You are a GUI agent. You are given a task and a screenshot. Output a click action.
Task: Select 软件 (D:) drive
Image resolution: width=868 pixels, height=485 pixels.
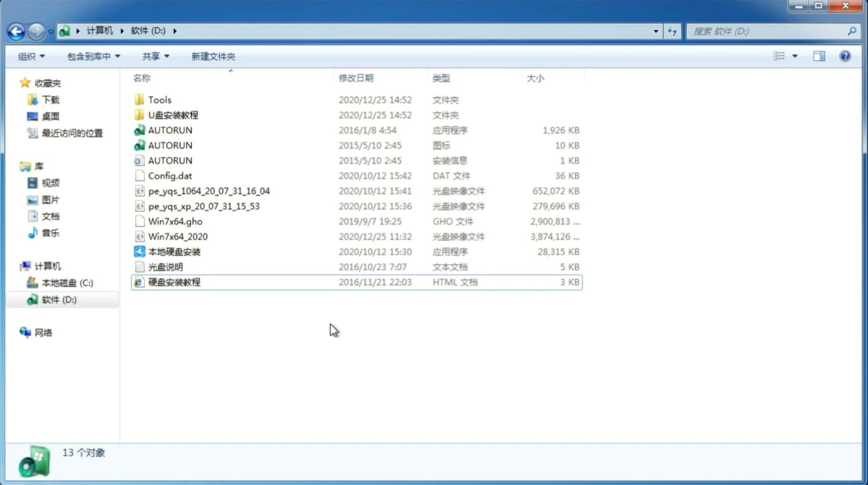point(58,299)
